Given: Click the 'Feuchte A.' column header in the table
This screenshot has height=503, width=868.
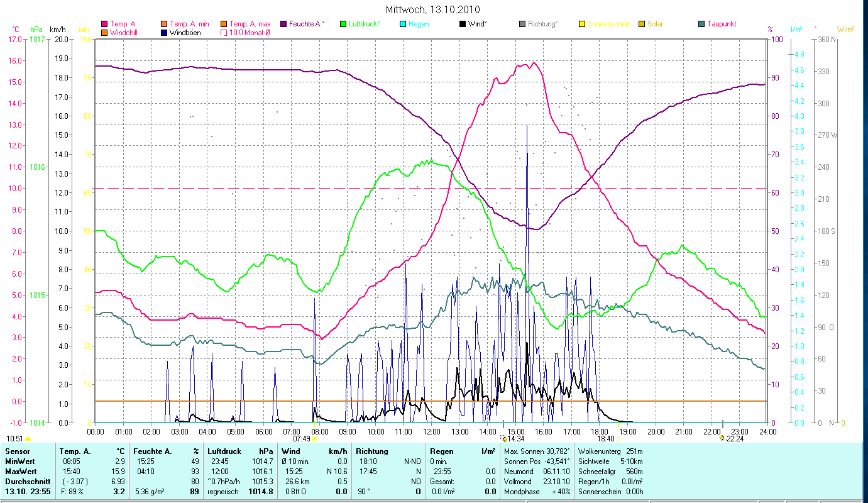Looking at the screenshot, I should point(153,451).
